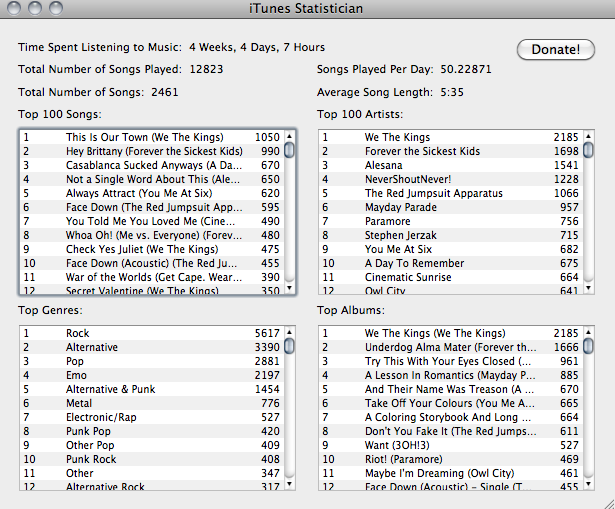
Task: Select artist You Me At Six
Action: (x=451, y=249)
